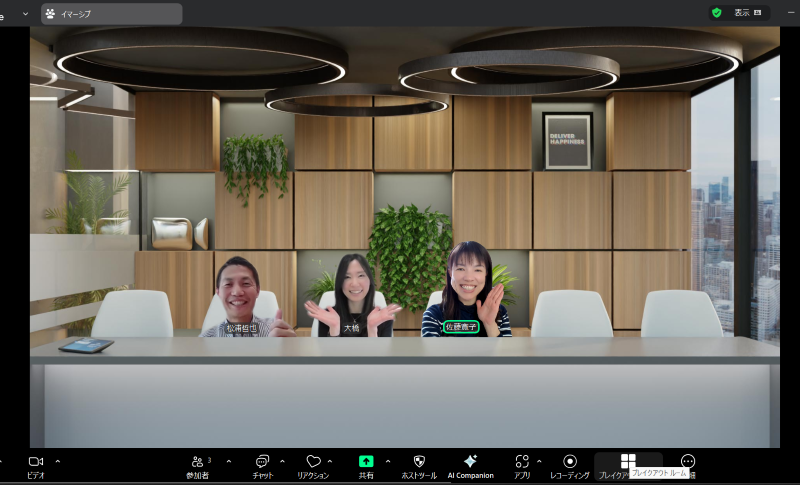This screenshot has height=485, width=800.
Task: Expand the reactions options chevron
Action: [x=336, y=461]
